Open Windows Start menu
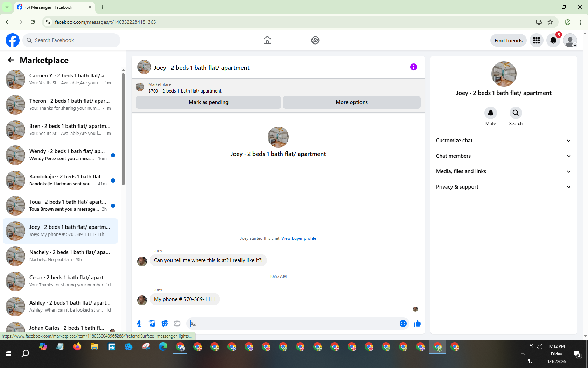This screenshot has width=588, height=368. coord(8,354)
